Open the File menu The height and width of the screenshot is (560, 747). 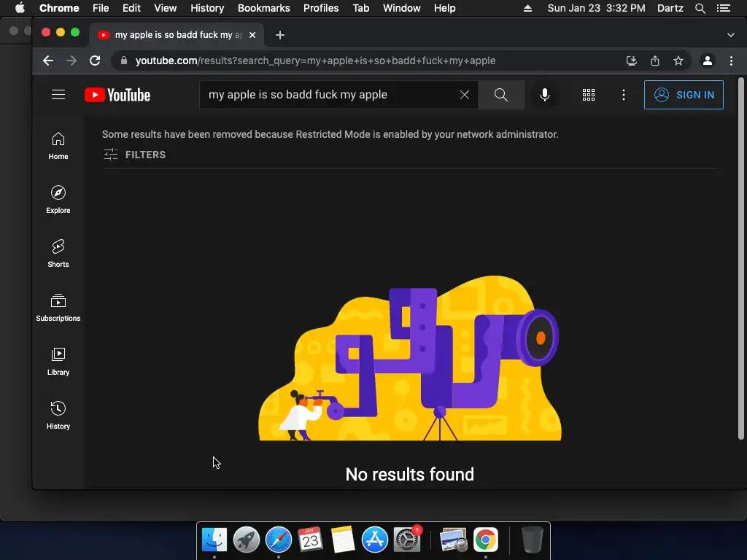(101, 8)
